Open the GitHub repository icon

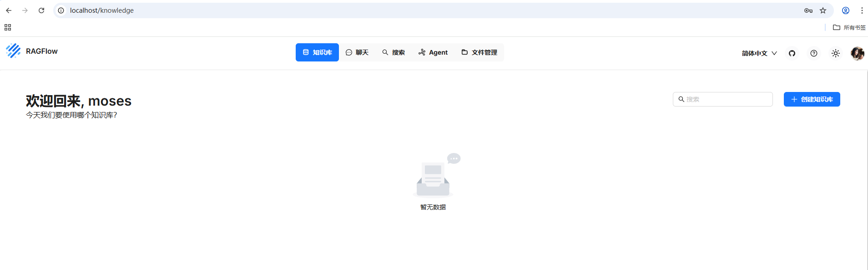(x=792, y=53)
